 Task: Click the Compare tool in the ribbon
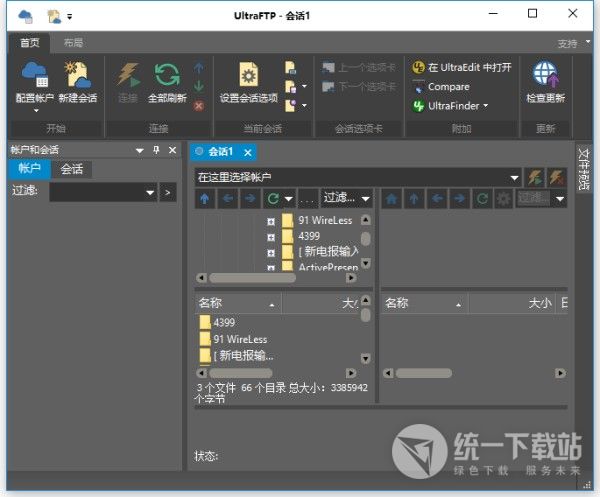pyautogui.click(x=447, y=87)
